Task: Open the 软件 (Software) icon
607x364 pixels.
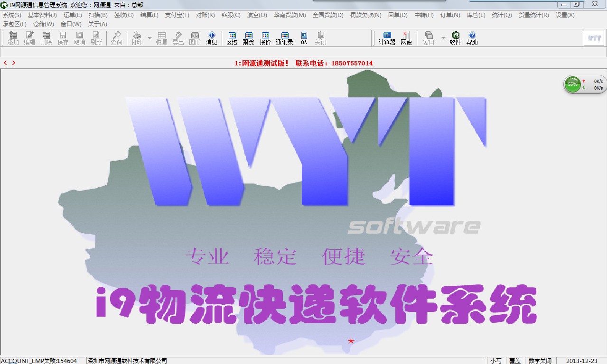Action: 455,38
